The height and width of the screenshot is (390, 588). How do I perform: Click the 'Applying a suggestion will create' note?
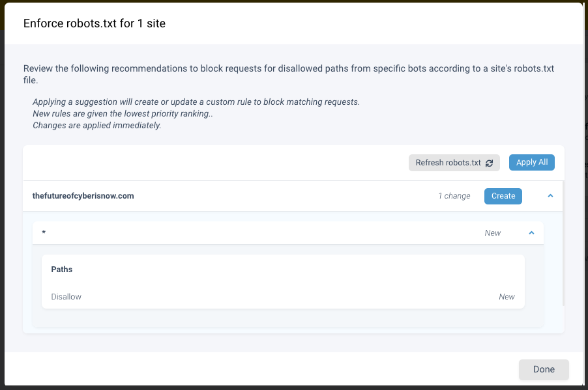(196, 102)
